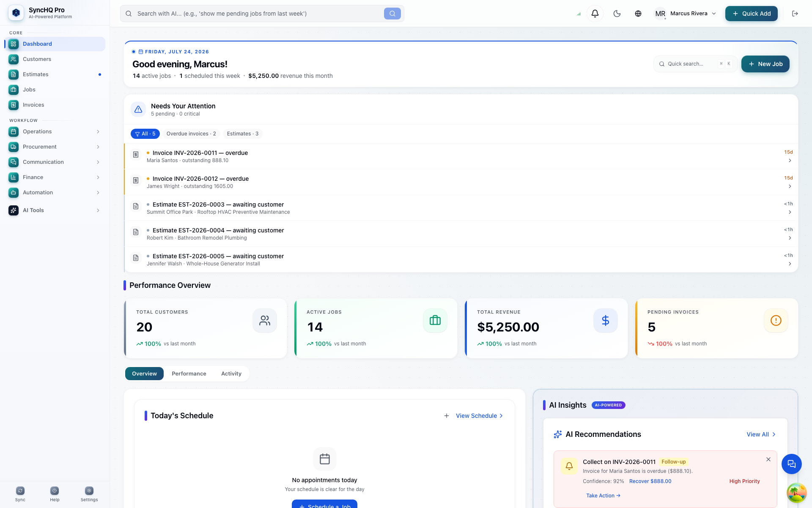Viewport: 812px width, 508px height.
Task: Click the Active Jobs briefcase icon
Action: 435,320
